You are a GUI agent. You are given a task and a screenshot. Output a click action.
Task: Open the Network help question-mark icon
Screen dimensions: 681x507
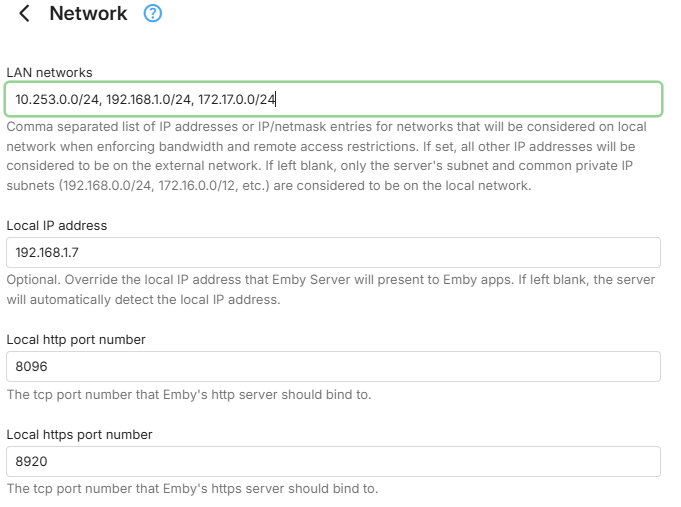coord(153,14)
